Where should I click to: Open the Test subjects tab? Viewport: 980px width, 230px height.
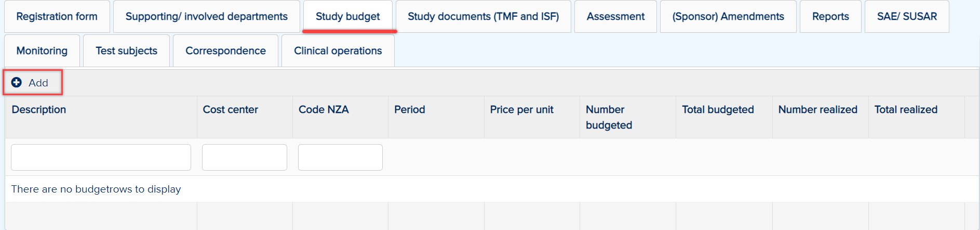126,51
